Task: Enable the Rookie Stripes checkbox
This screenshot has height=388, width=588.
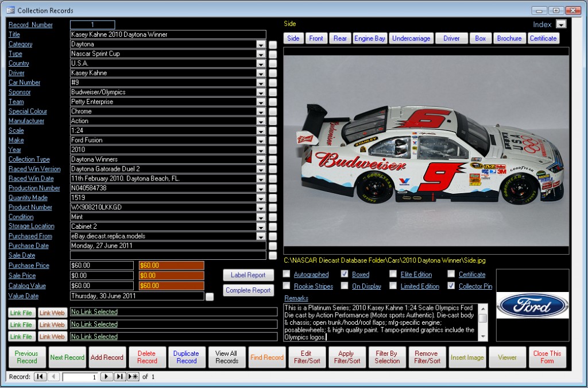Action: tap(287, 286)
